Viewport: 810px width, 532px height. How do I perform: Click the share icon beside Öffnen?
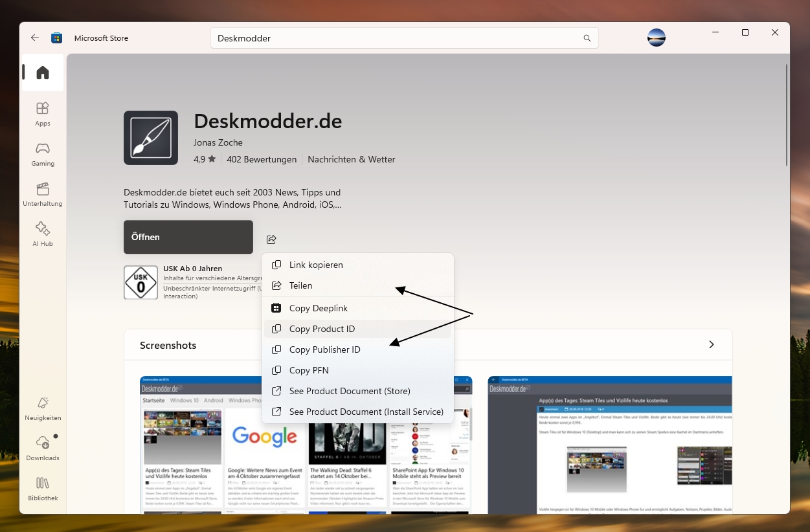271,239
